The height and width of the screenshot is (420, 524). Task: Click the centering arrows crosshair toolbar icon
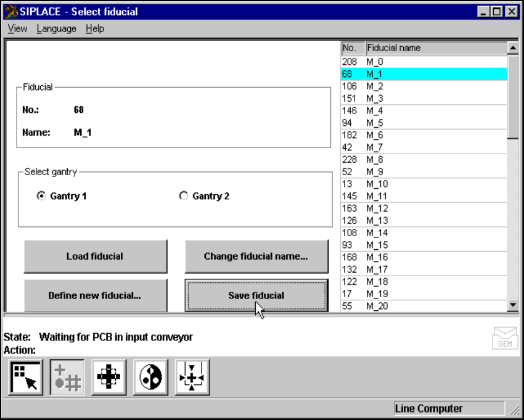(192, 377)
